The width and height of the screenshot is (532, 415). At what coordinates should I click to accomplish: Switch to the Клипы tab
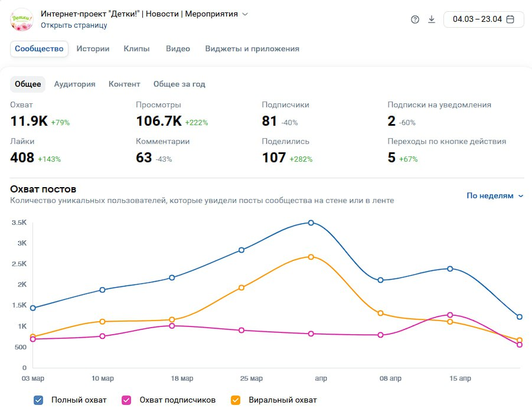[136, 49]
